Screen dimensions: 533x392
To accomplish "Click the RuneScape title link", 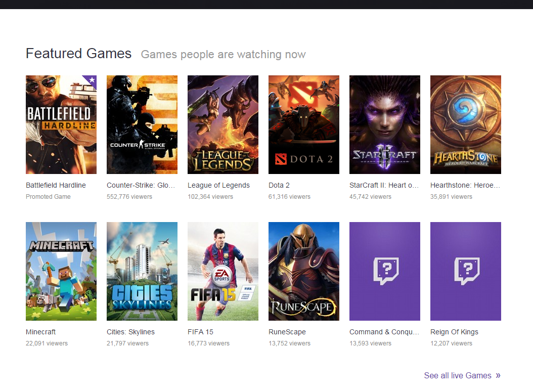I will (x=287, y=332).
